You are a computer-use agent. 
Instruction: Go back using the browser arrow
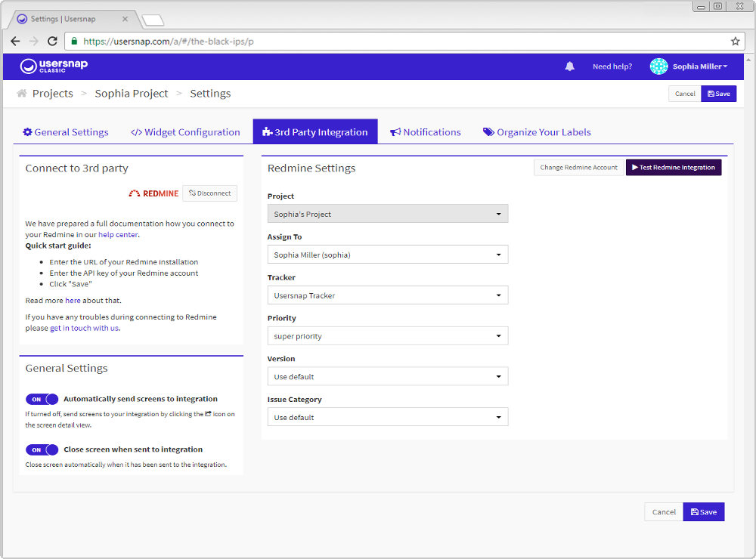coord(15,42)
